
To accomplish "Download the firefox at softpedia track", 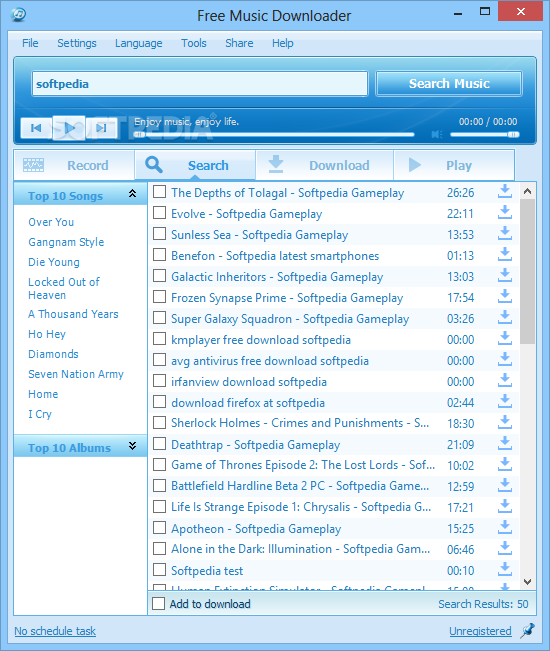I will click(x=505, y=402).
